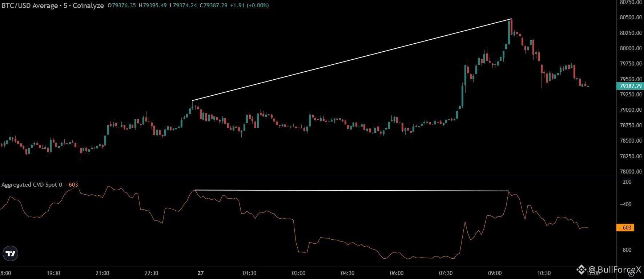Image resolution: width=644 pixels, height=279 pixels.
Task: Click the 79500.00 price axis label
Action: click(631, 79)
